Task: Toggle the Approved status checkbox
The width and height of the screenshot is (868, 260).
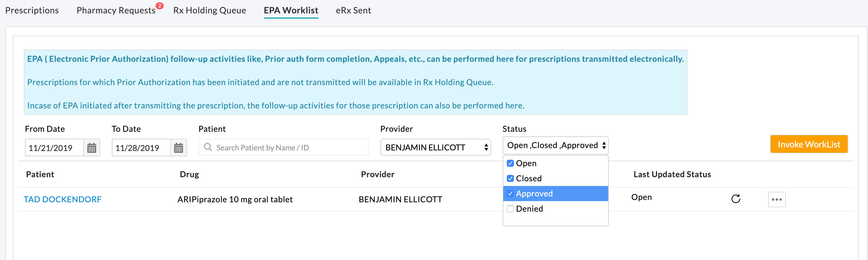Action: click(x=510, y=194)
